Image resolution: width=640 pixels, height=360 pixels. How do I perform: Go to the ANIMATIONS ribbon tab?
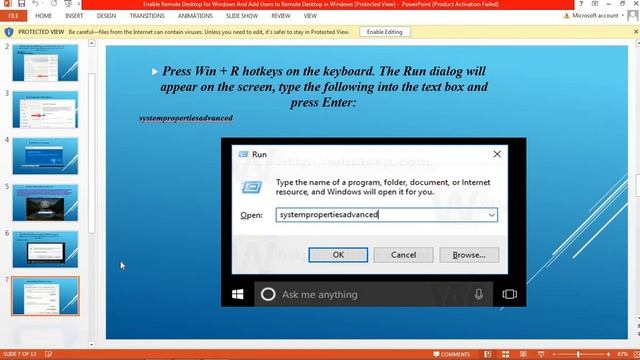point(195,16)
